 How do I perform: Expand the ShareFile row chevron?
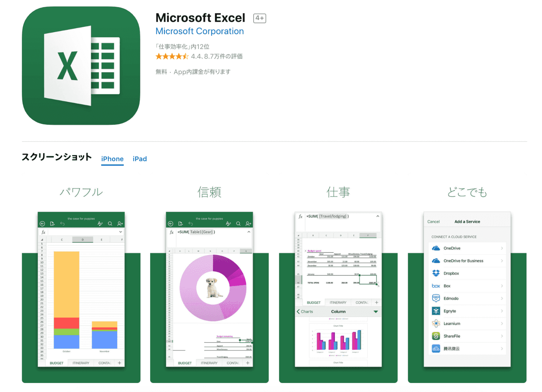[x=502, y=336]
